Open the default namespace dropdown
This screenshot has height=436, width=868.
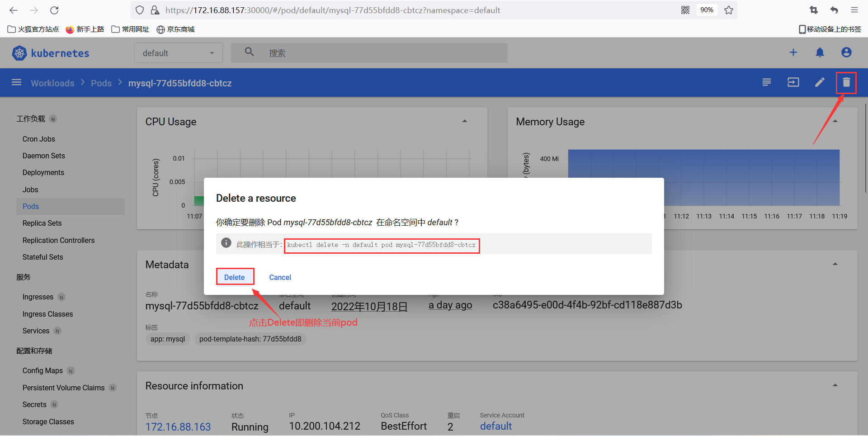point(179,53)
